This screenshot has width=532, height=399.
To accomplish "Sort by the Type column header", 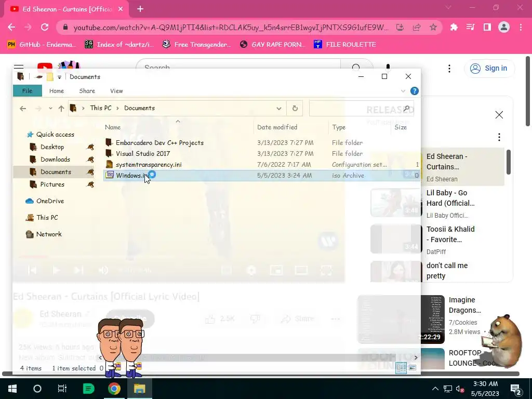I will (339, 127).
